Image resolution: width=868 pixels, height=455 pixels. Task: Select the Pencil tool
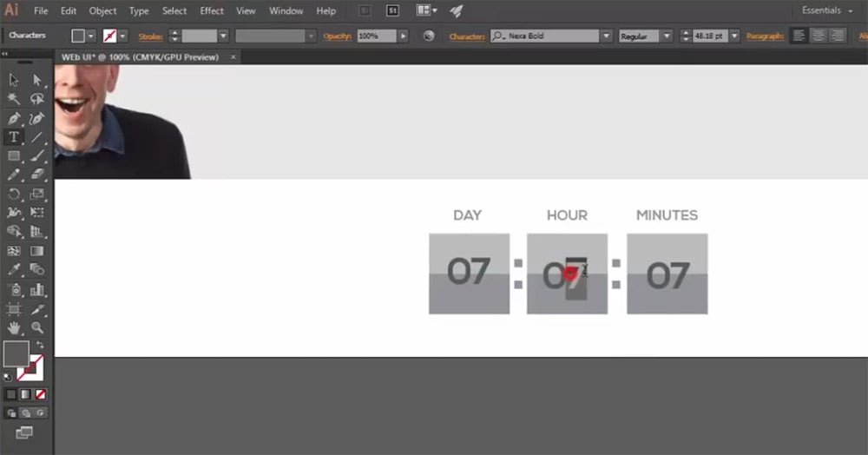(14, 175)
